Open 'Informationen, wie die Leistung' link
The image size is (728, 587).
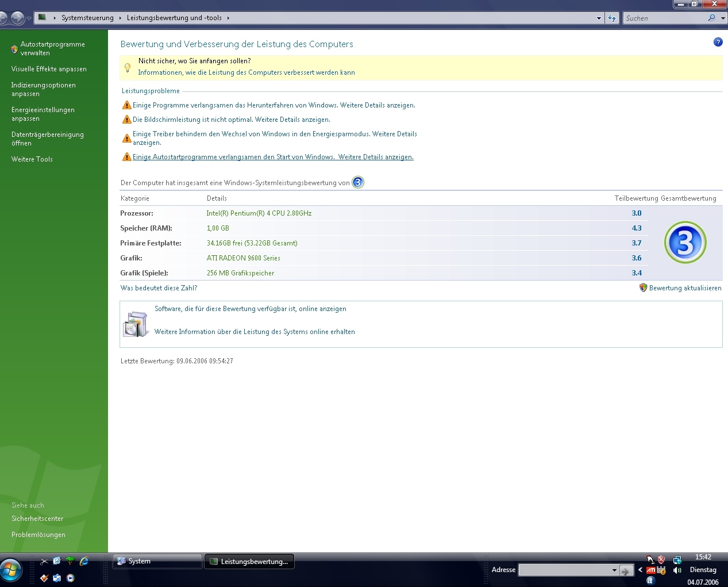pos(246,72)
